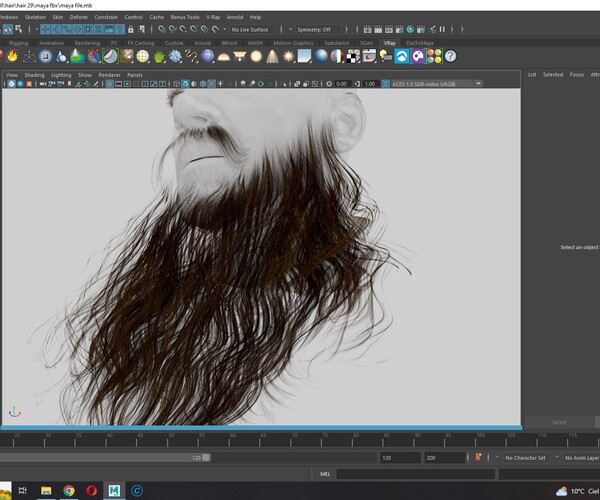Open the Opera browser from the taskbar

pyautogui.click(x=91, y=490)
